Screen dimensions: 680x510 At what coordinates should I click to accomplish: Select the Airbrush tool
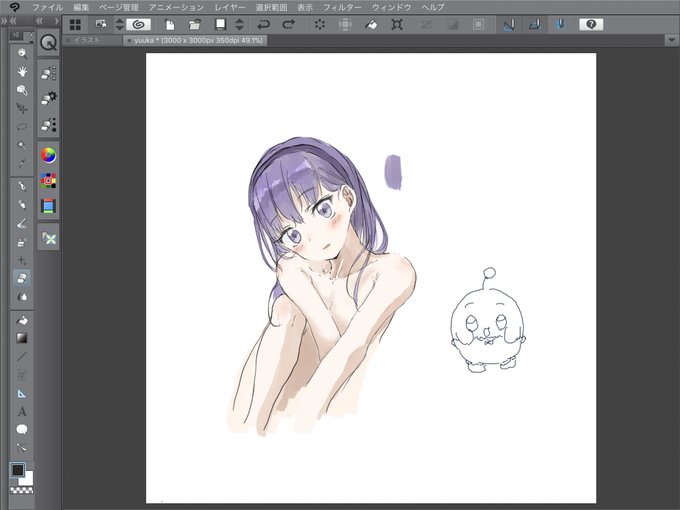click(22, 242)
